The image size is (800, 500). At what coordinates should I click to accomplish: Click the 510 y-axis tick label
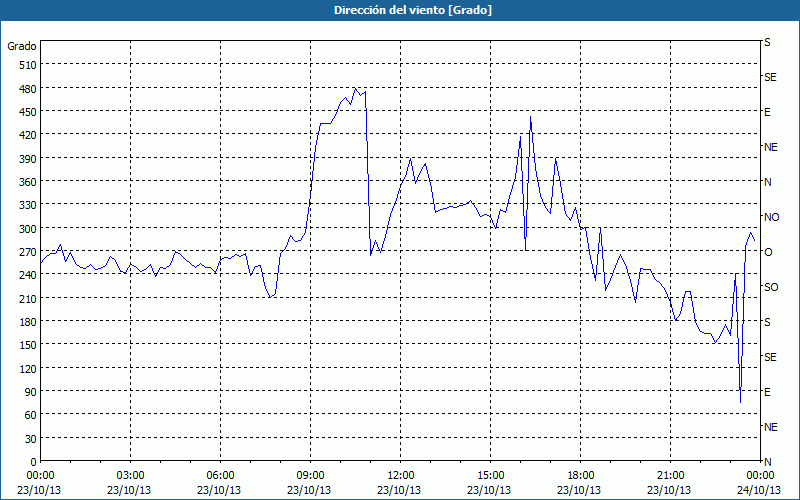click(28, 65)
